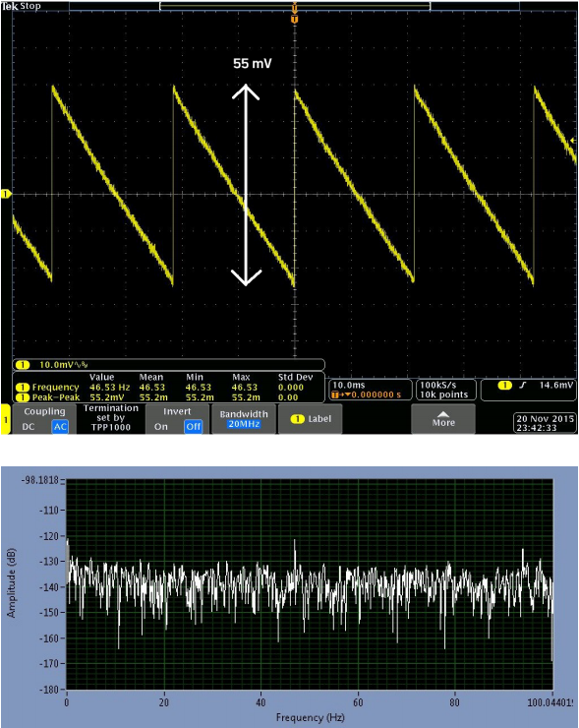Viewport: 579px width, 728px height.
Task: Open Termination set by TPP1000 menu
Action: (x=111, y=418)
